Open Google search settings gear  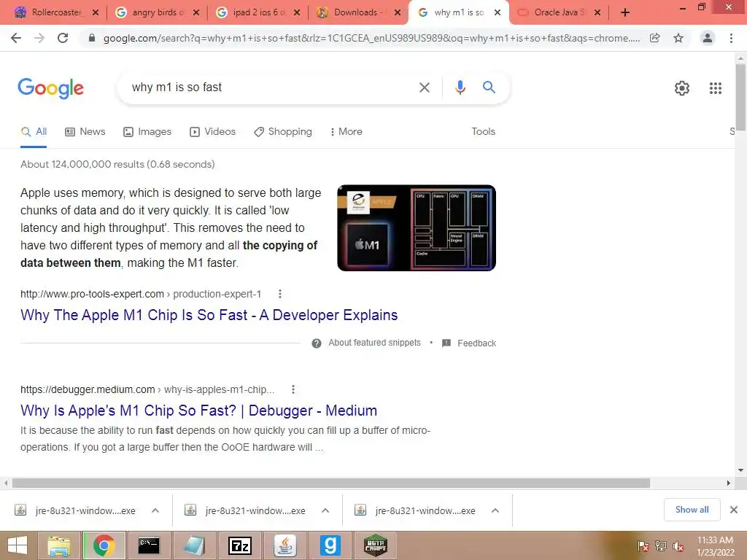(x=682, y=88)
